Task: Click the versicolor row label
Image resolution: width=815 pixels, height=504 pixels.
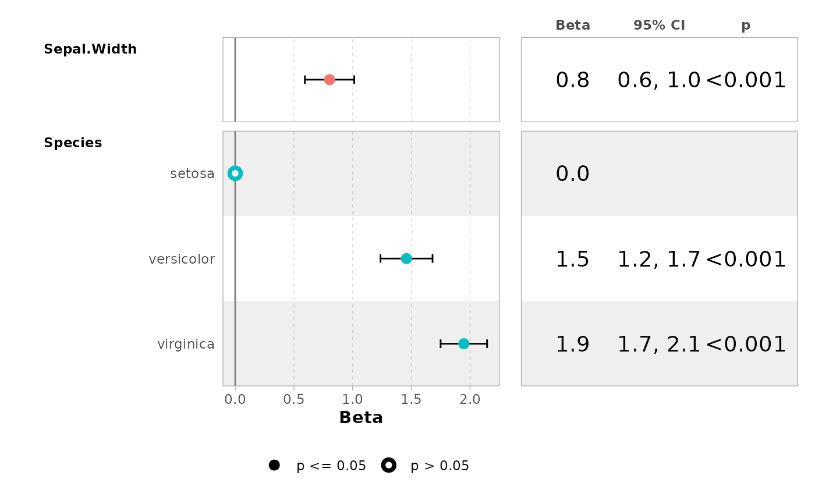Action: pyautogui.click(x=182, y=259)
